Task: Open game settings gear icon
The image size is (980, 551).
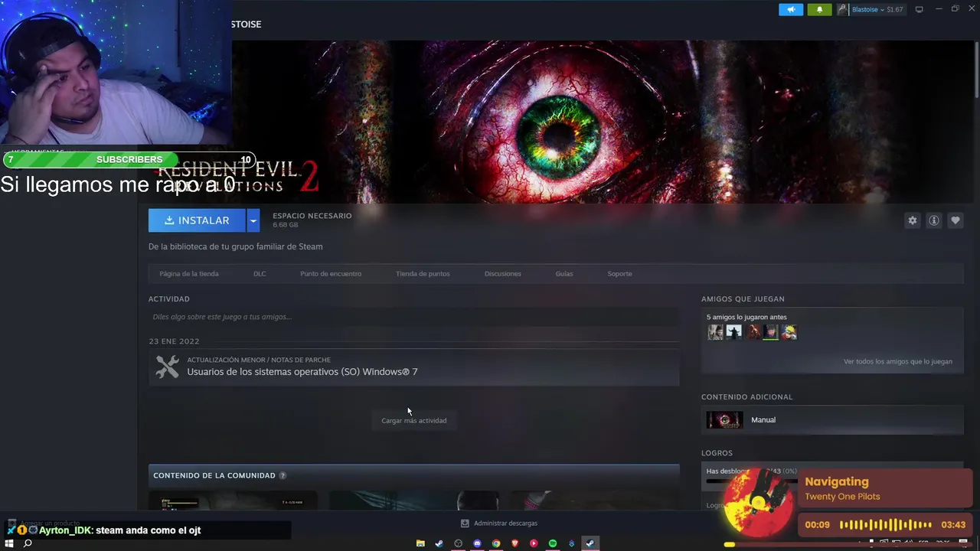Action: pyautogui.click(x=912, y=220)
